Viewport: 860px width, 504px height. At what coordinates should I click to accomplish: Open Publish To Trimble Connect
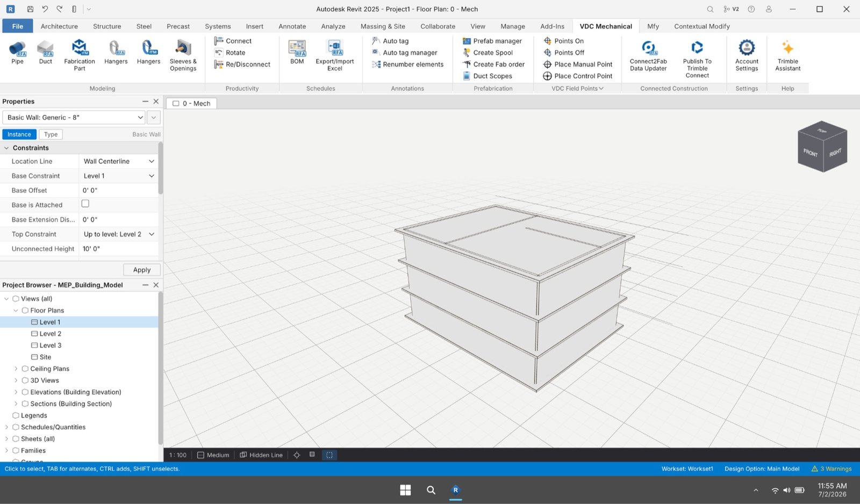click(697, 59)
